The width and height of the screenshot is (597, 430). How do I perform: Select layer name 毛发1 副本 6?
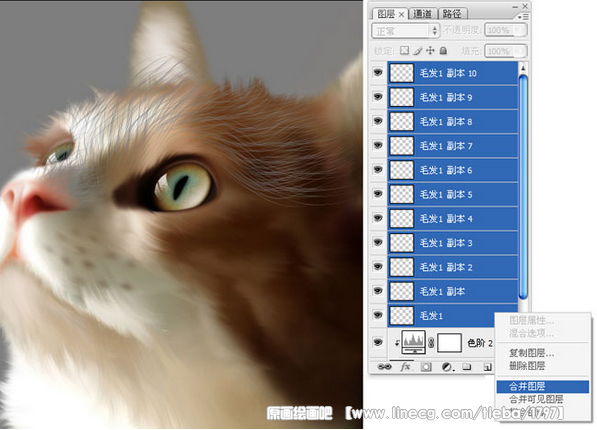tap(446, 170)
